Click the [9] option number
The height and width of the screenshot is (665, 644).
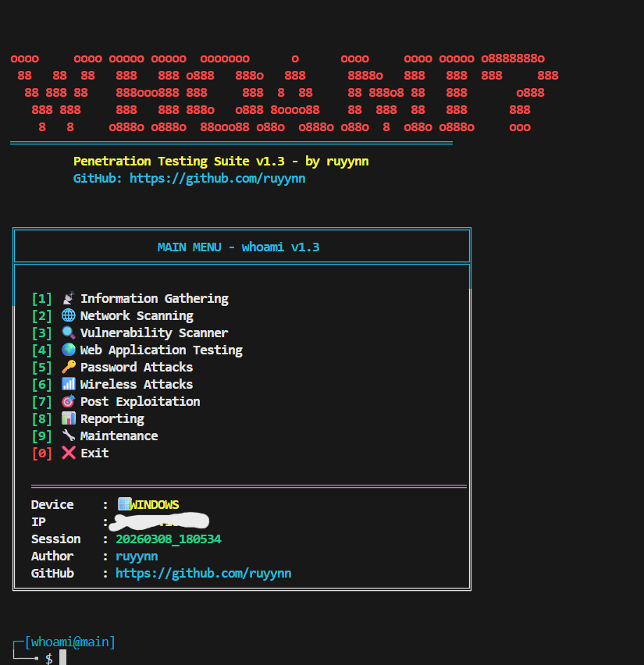(x=42, y=436)
